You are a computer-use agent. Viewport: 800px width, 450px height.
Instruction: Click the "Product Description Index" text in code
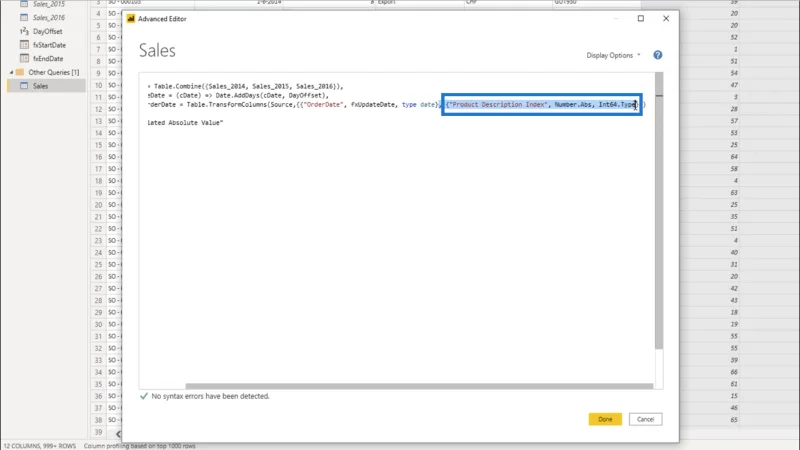tap(498, 105)
